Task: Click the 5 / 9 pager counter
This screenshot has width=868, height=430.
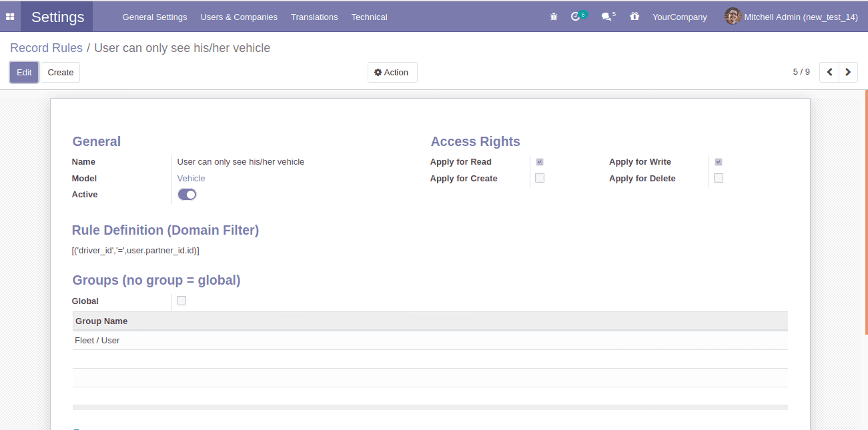Action: point(801,72)
